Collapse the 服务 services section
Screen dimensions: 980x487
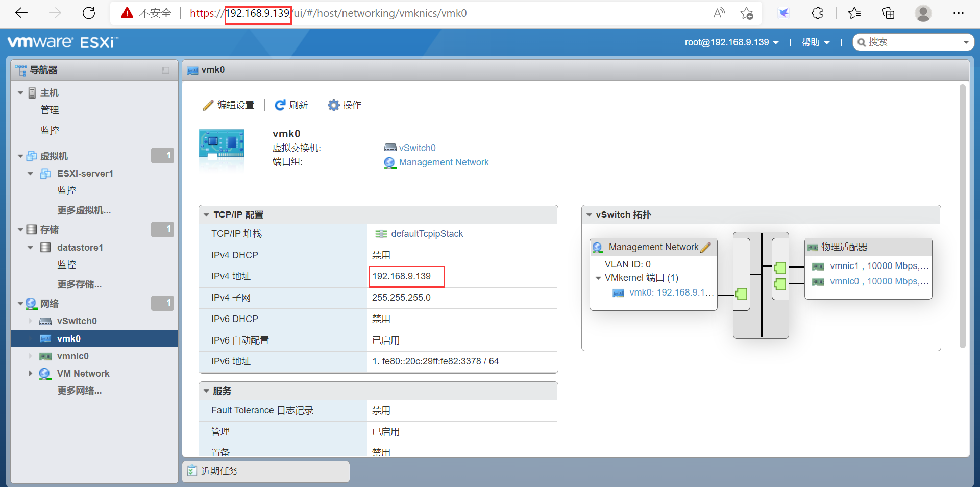point(207,391)
